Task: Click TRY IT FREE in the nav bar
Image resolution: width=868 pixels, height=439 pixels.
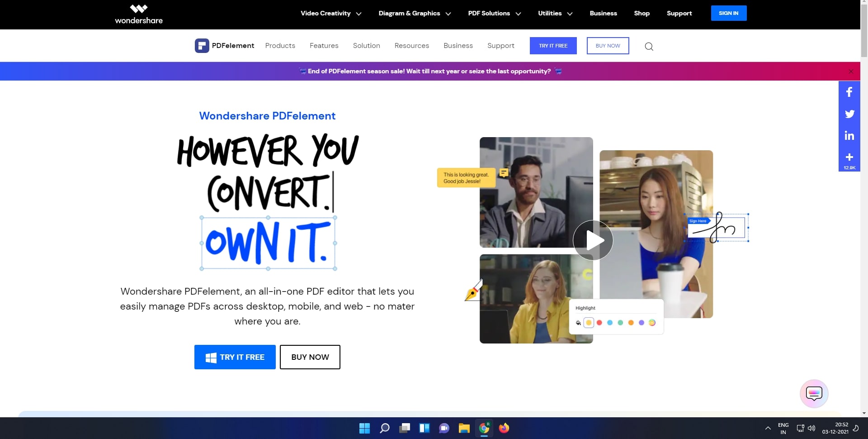Action: coord(553,46)
